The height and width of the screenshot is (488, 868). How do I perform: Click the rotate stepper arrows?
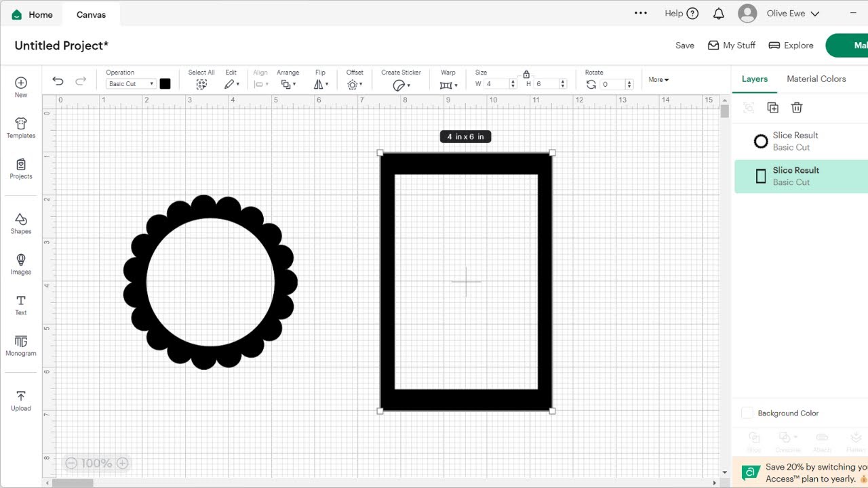pos(629,84)
